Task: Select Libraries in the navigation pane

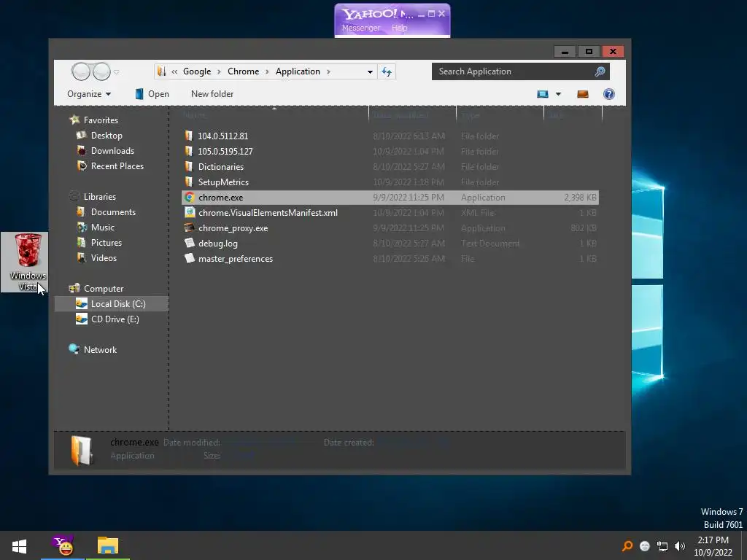Action: click(93, 196)
